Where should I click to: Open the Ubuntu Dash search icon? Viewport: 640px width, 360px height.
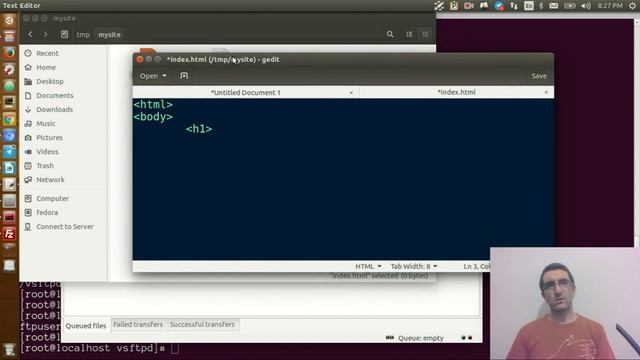[9, 20]
